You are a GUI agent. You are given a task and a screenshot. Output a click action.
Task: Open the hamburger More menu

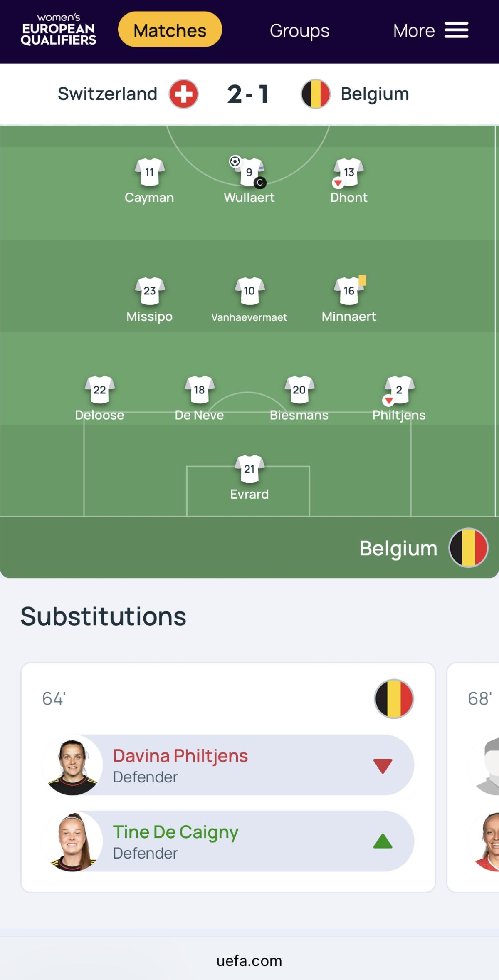pyautogui.click(x=456, y=30)
